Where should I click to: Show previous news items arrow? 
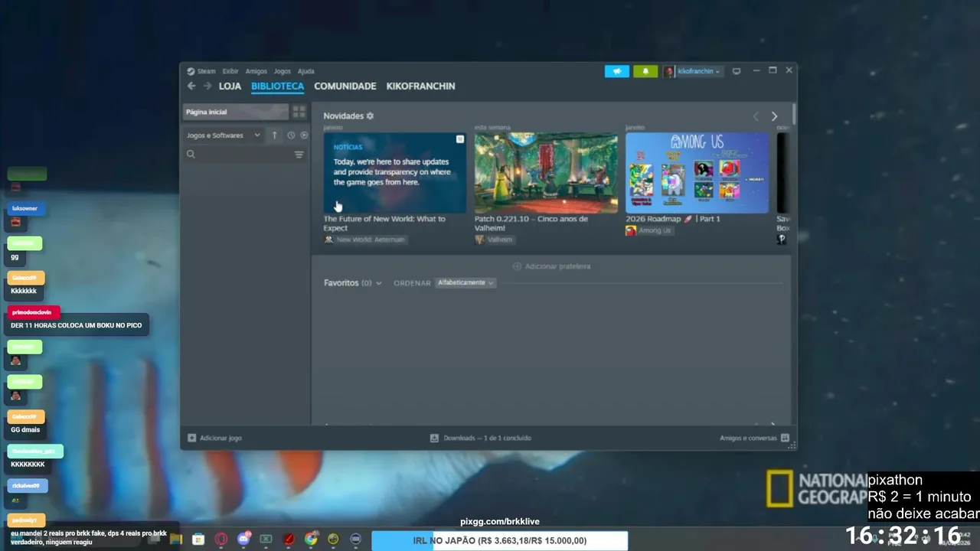tap(756, 116)
